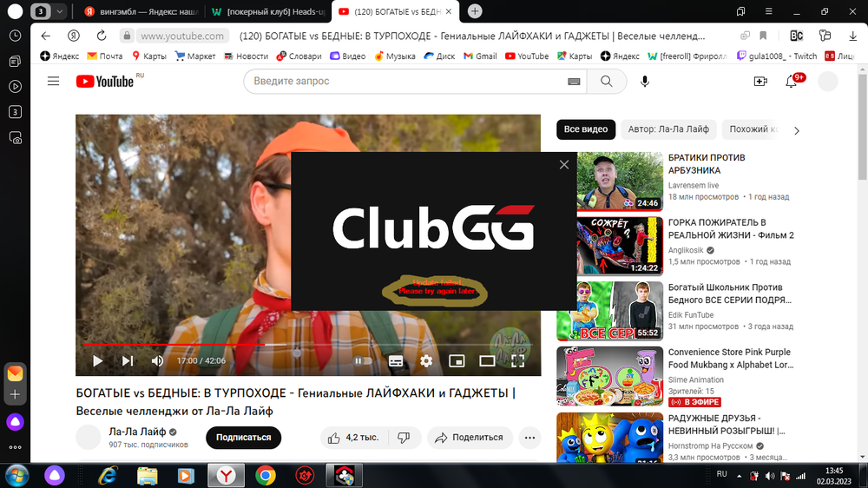Toggle the autoplay switch in player
The image size is (868, 488).
pos(362,360)
